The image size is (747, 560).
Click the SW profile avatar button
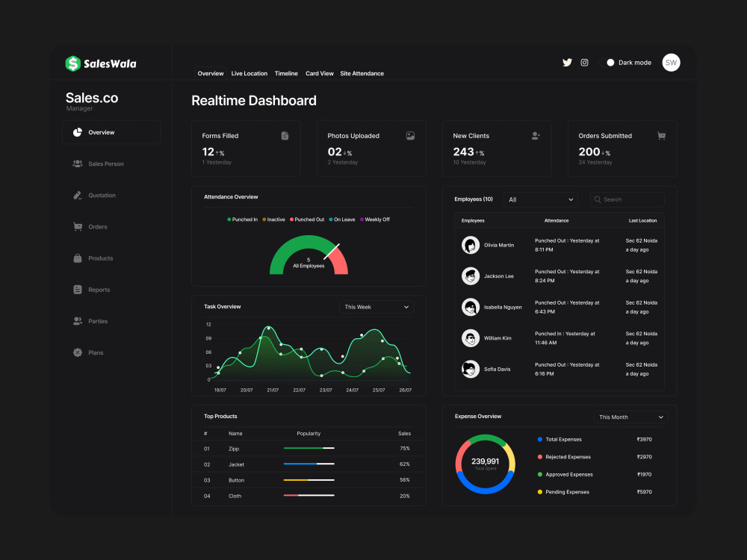click(x=671, y=63)
